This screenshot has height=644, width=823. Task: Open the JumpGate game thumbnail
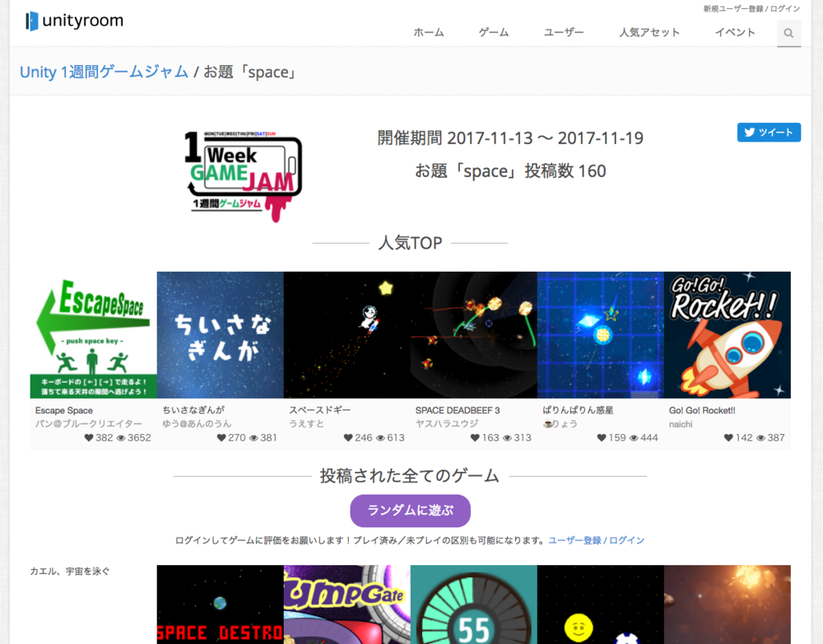click(347, 605)
